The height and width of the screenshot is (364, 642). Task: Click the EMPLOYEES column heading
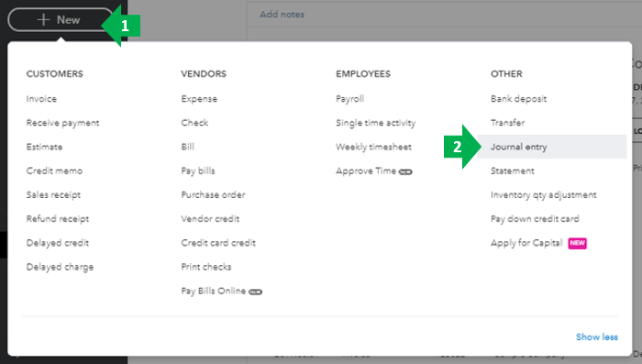click(363, 73)
